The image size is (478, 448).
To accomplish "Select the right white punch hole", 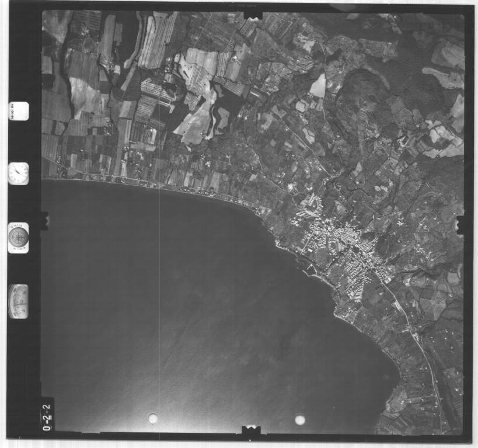I will (x=300, y=419).
